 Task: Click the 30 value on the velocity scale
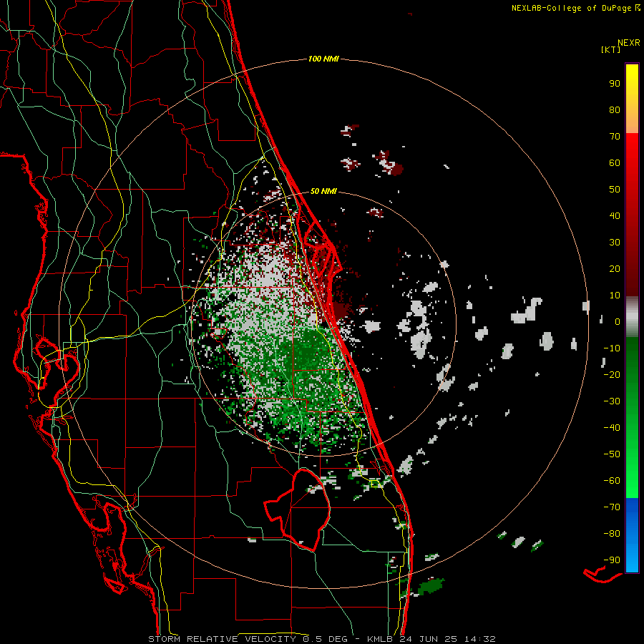pos(615,243)
